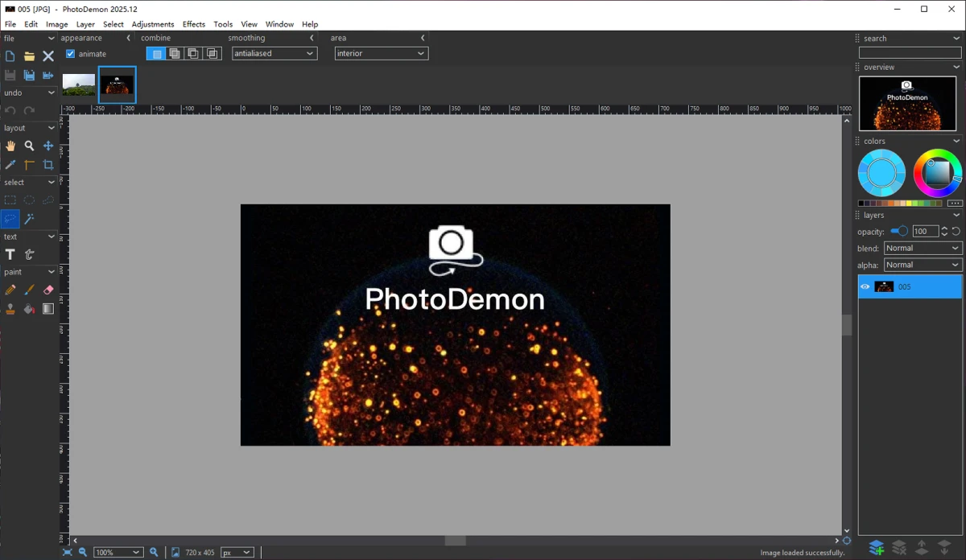Select the Magic wand tool
Image resolution: width=966 pixels, height=560 pixels.
click(x=29, y=219)
